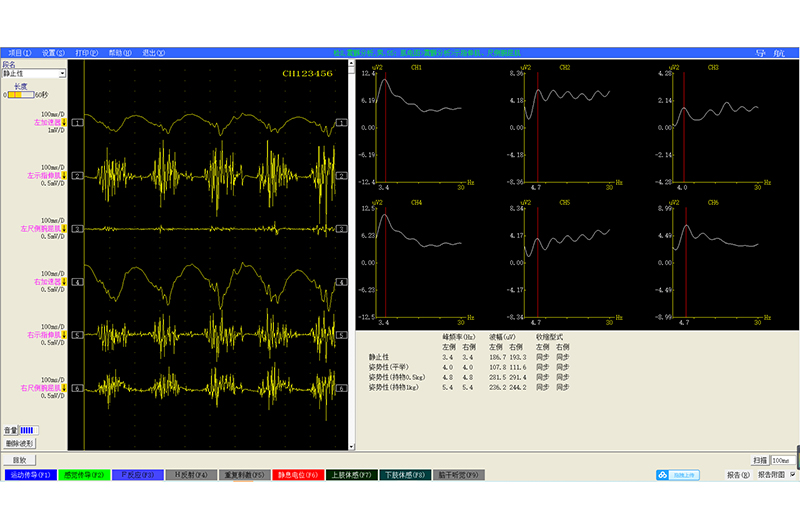Open the 项目 menu

tap(20, 53)
